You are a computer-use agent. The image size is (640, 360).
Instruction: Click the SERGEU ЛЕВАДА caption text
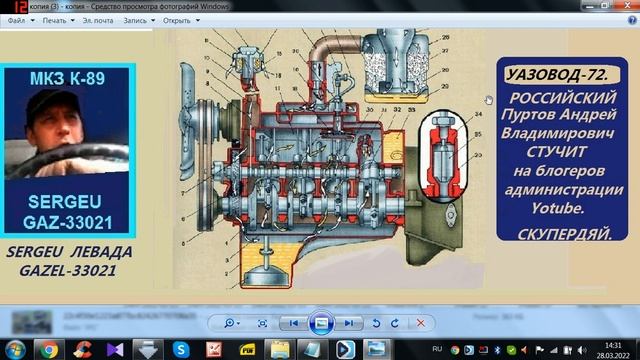(69, 252)
